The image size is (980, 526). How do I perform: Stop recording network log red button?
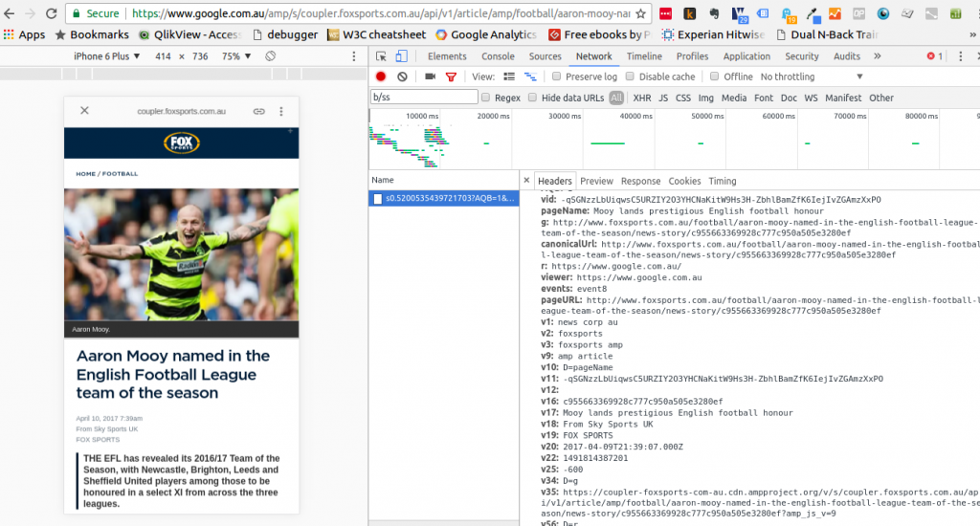tap(381, 77)
